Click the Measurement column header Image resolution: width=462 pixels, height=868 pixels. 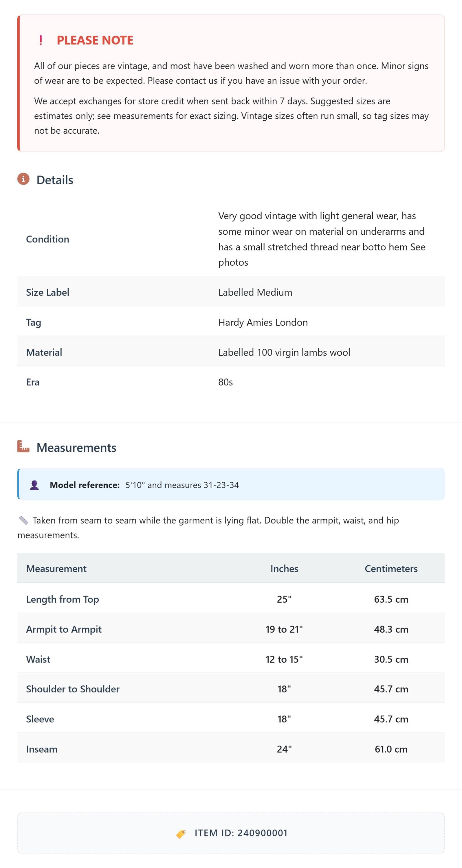click(x=56, y=569)
